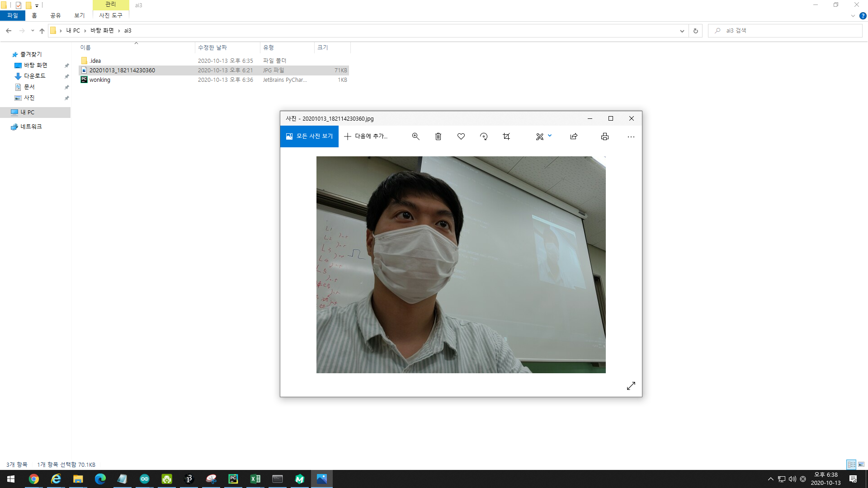Switch to large icons view toggle
This screenshot has width=868, height=488.
pos(861,465)
